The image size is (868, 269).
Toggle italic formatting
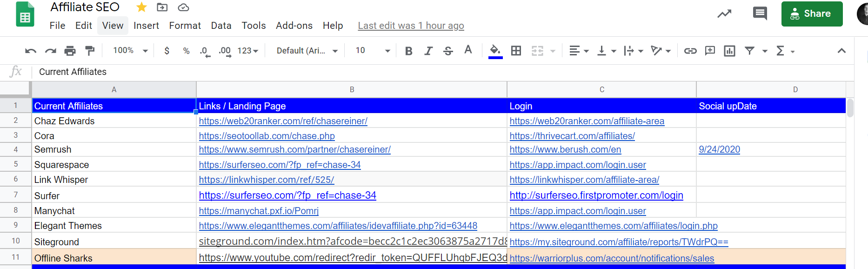coord(428,51)
